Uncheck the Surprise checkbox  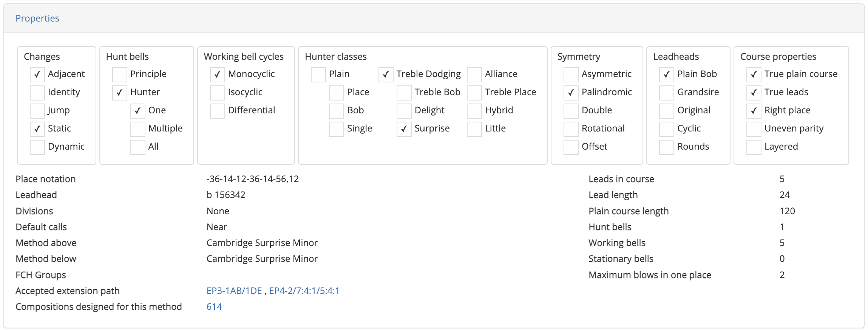404,129
